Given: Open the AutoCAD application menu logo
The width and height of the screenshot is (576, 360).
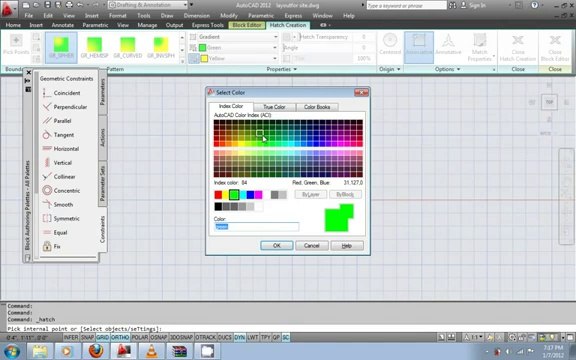Looking at the screenshot, I should (x=8, y=9).
